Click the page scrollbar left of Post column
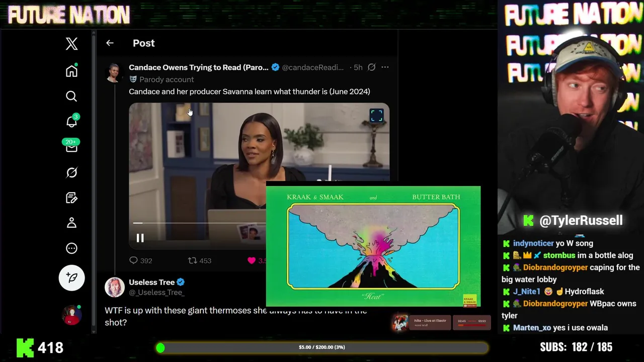This screenshot has width=644, height=362. point(94,181)
